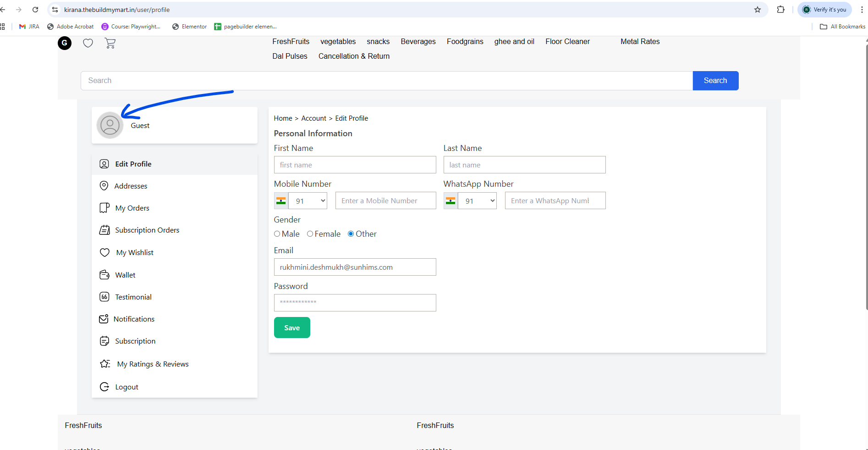The width and height of the screenshot is (868, 450).
Task: Select the Male gender radio button
Action: (277, 234)
